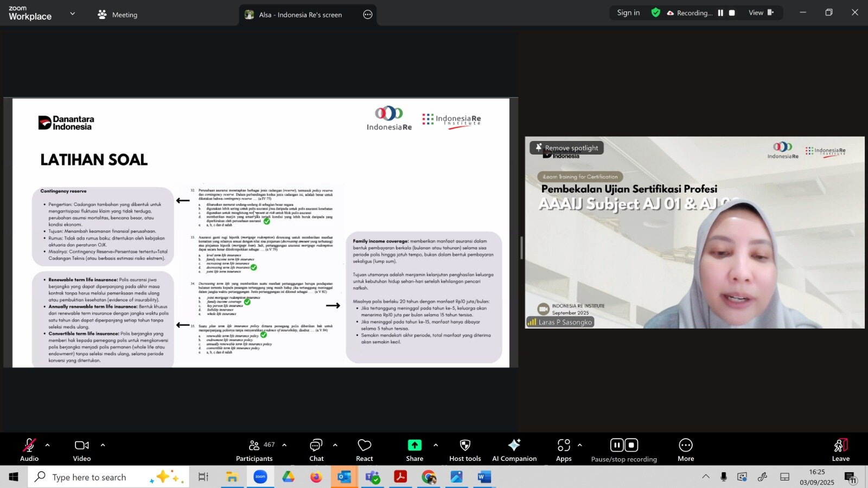Screen dimensions: 868x488
Task: Pause the recording in top bar
Action: (x=720, y=13)
